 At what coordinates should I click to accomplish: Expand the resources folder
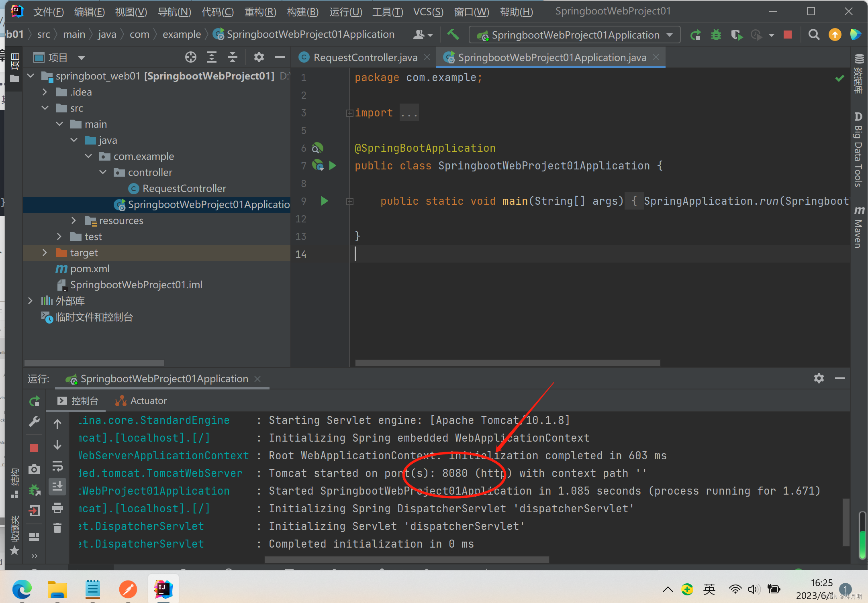[x=74, y=220]
